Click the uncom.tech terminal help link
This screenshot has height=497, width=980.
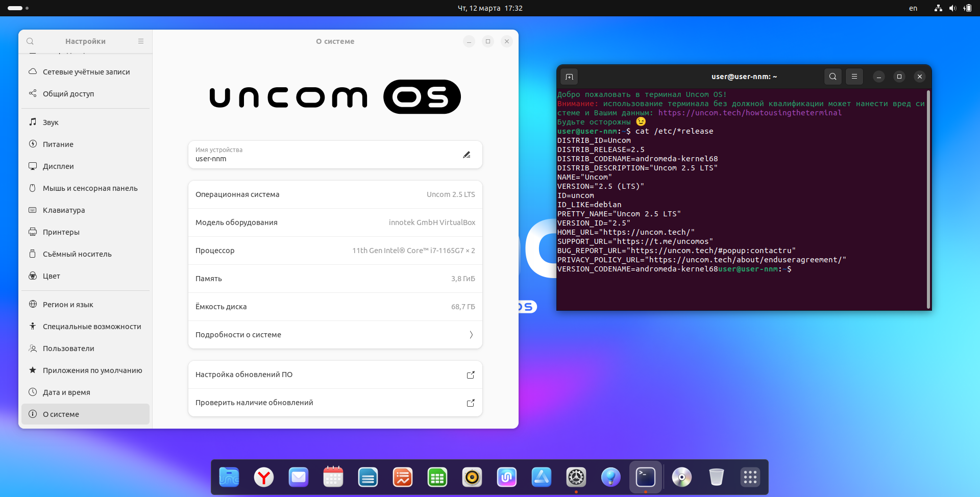749,113
